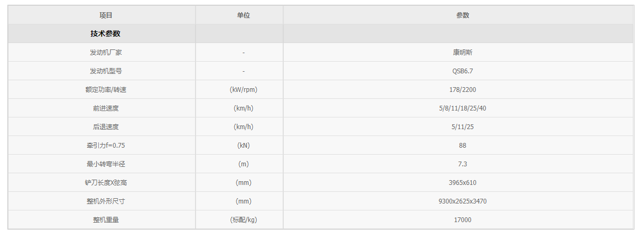This screenshot has height=237, width=644.
Task: Click the 最小转弯半径 row label
Action: (x=106, y=164)
